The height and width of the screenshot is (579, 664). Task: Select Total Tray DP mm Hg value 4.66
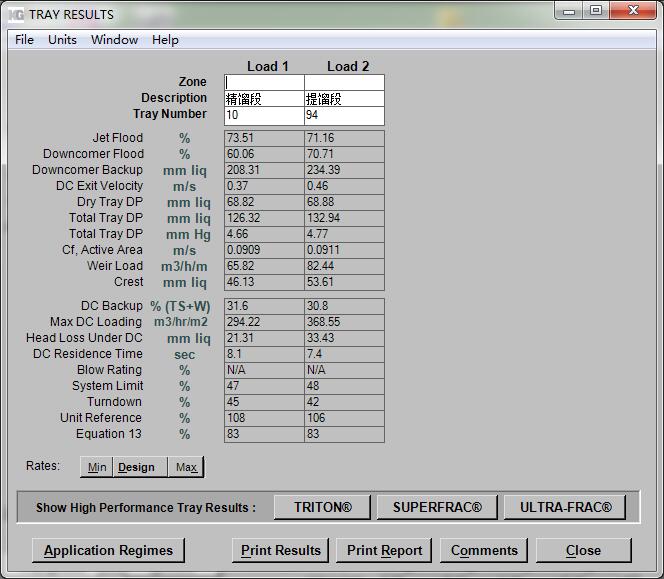[x=264, y=234]
